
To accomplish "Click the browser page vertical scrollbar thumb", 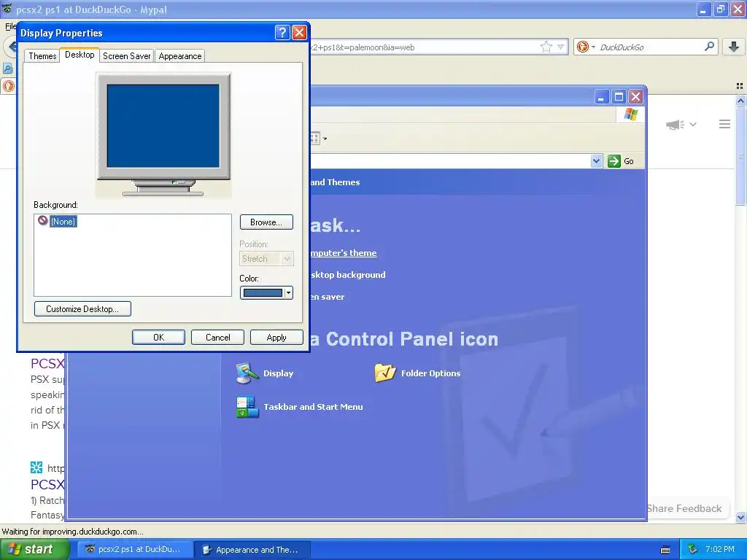I will 740,156.
